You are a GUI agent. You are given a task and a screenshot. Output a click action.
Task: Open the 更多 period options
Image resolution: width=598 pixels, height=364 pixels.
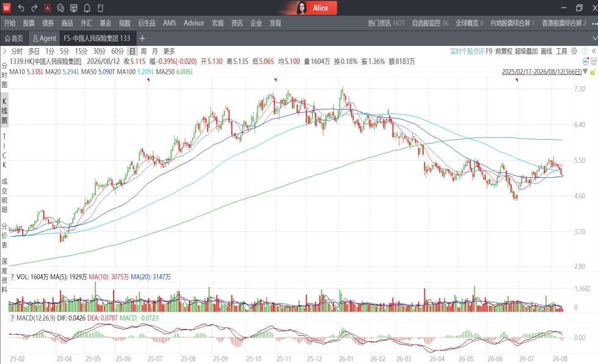click(169, 51)
